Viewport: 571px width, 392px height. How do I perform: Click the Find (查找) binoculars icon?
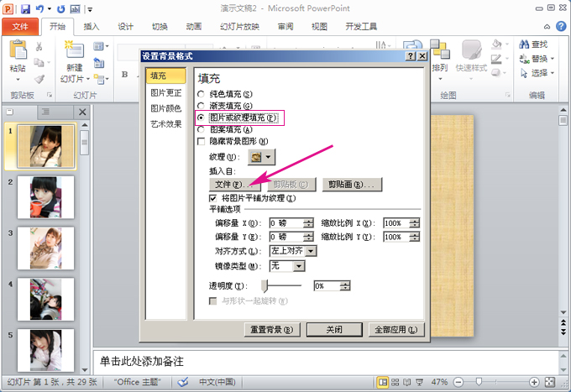524,44
